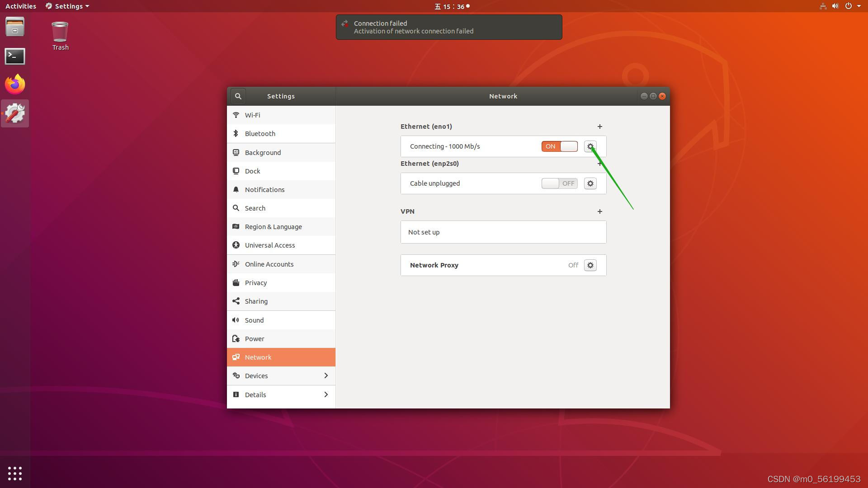Switch to the Bluetooth panel
868x488 pixels.
(260, 134)
